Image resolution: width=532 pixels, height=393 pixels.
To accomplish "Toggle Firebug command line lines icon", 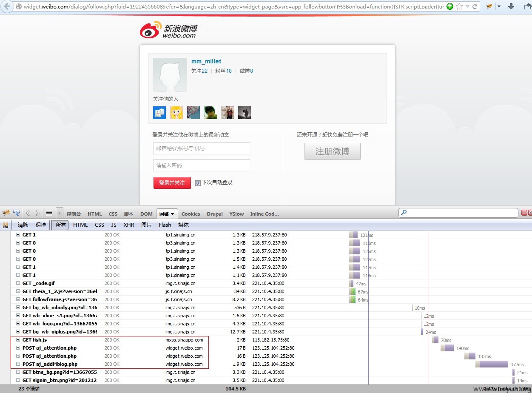I will point(49,213).
